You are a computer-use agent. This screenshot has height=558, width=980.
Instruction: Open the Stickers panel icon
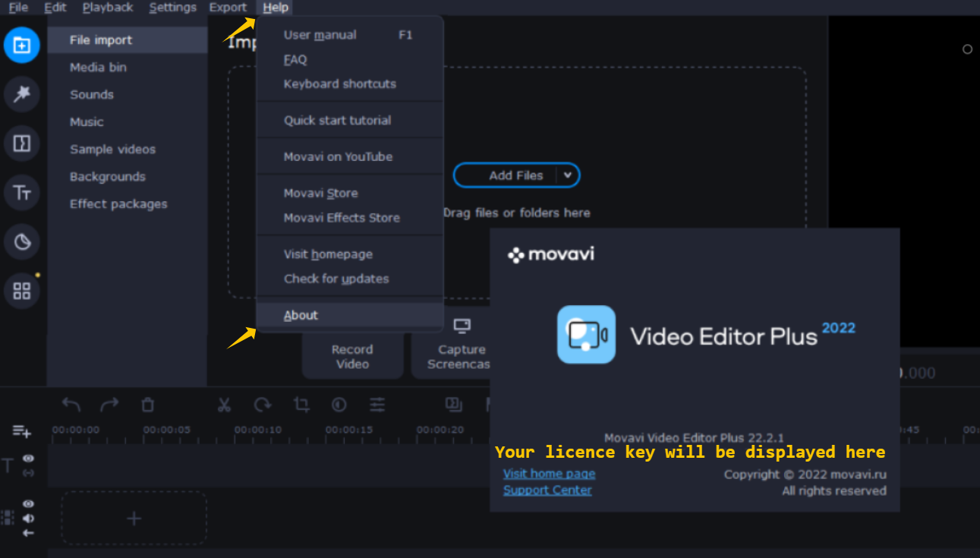tap(22, 242)
